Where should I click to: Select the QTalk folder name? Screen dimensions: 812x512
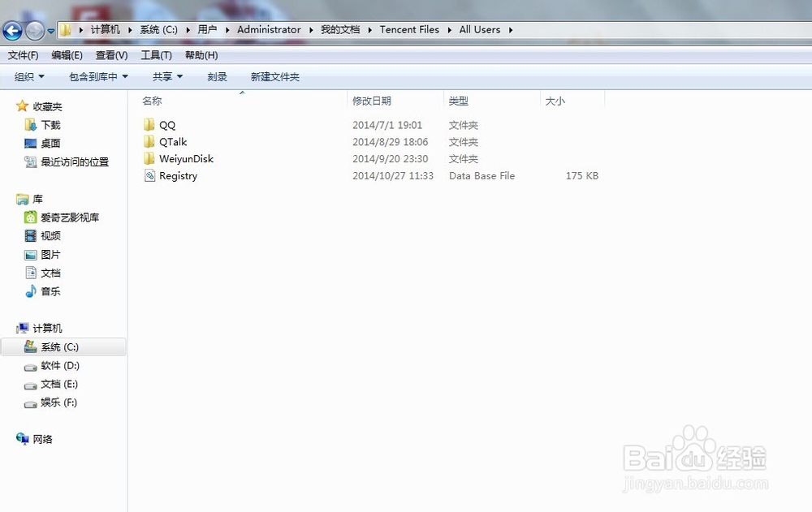[x=173, y=142]
